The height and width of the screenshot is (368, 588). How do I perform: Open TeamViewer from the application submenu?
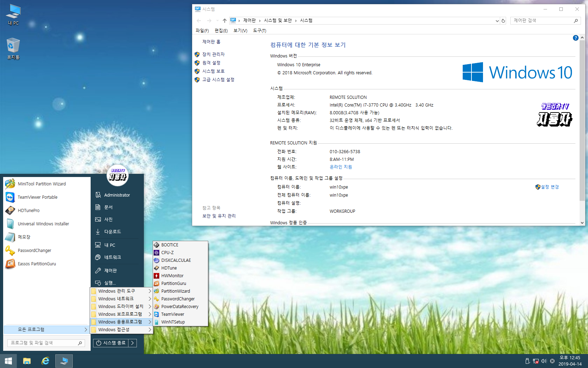180,314
